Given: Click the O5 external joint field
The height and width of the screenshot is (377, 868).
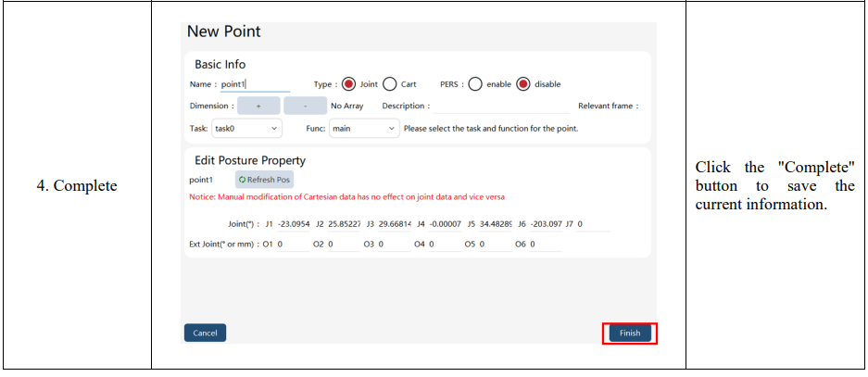Looking at the screenshot, I should [496, 245].
